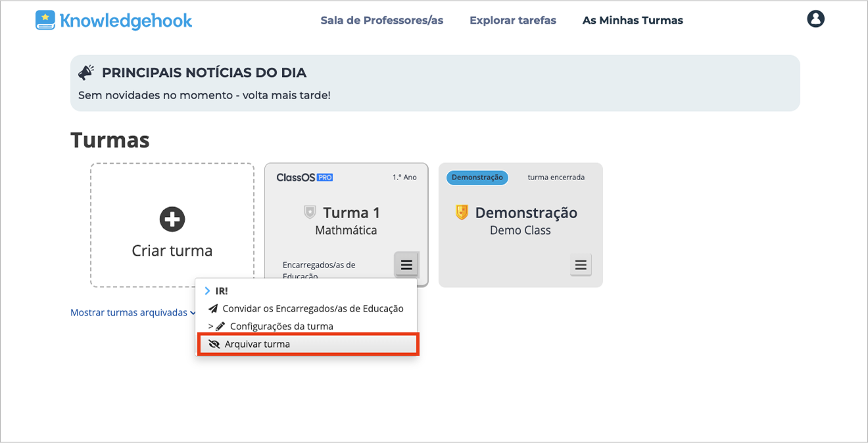The image size is (868, 443).
Task: Click the turma encerrada label
Action: 556,177
